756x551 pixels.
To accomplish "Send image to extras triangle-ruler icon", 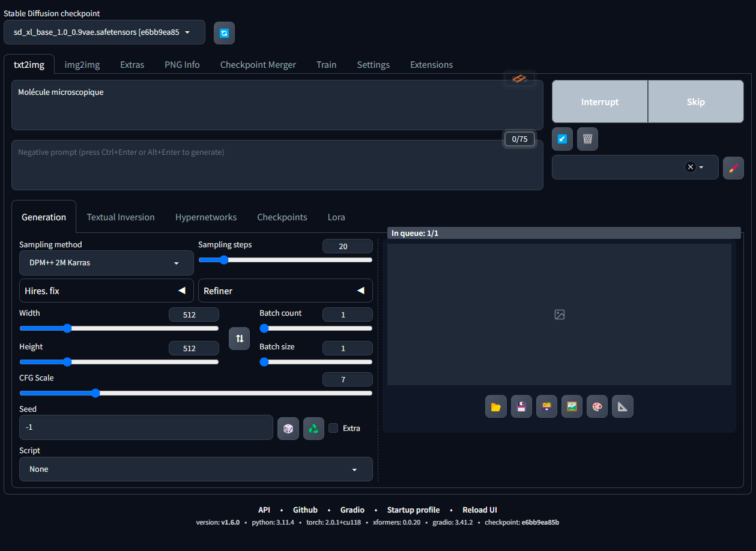I will pos(623,406).
